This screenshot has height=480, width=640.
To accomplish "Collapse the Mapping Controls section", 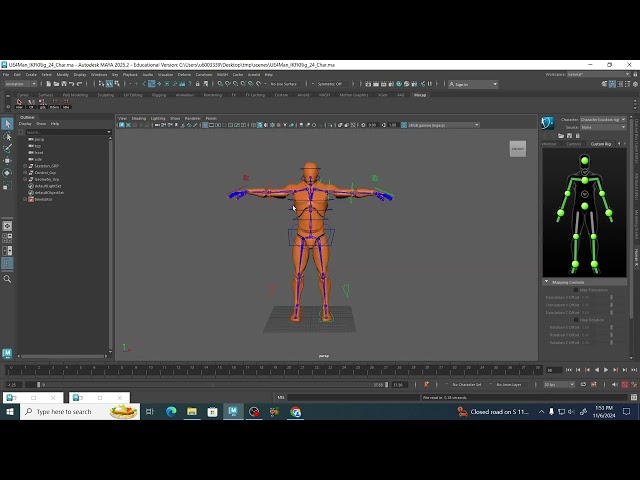I will (546, 282).
